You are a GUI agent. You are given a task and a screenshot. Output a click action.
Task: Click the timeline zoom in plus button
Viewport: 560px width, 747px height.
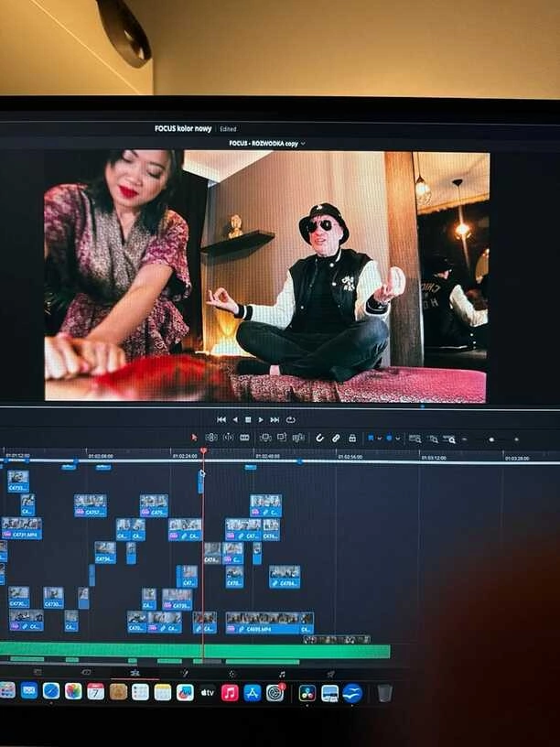[516, 439]
